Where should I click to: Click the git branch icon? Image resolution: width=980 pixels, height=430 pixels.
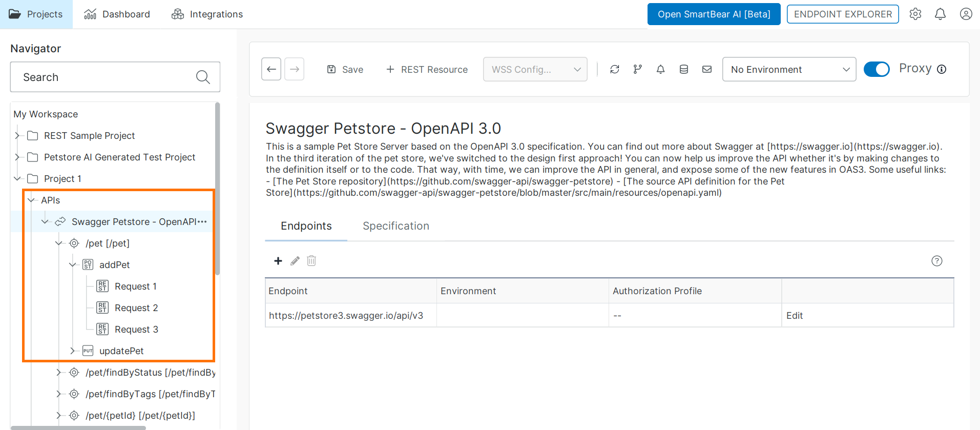click(637, 69)
